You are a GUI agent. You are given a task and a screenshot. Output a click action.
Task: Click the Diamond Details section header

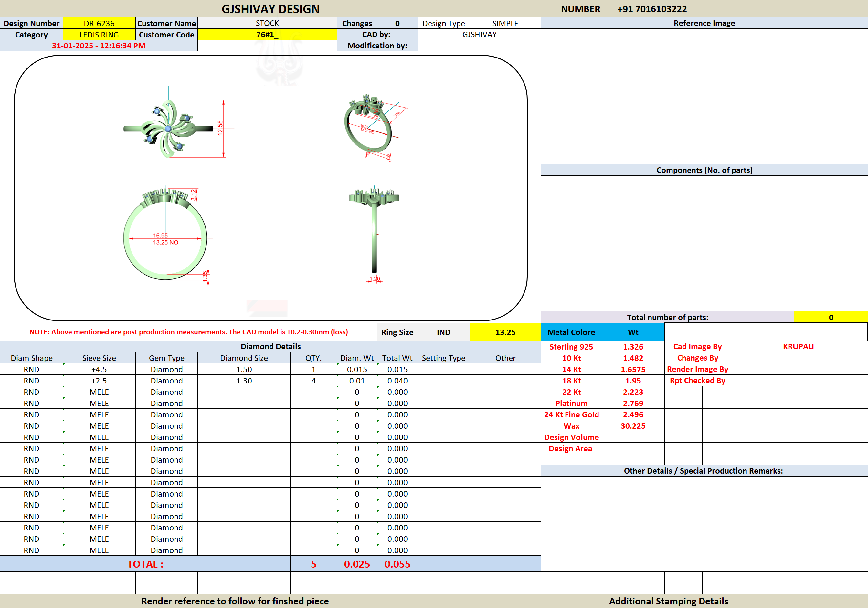pyautogui.click(x=270, y=347)
